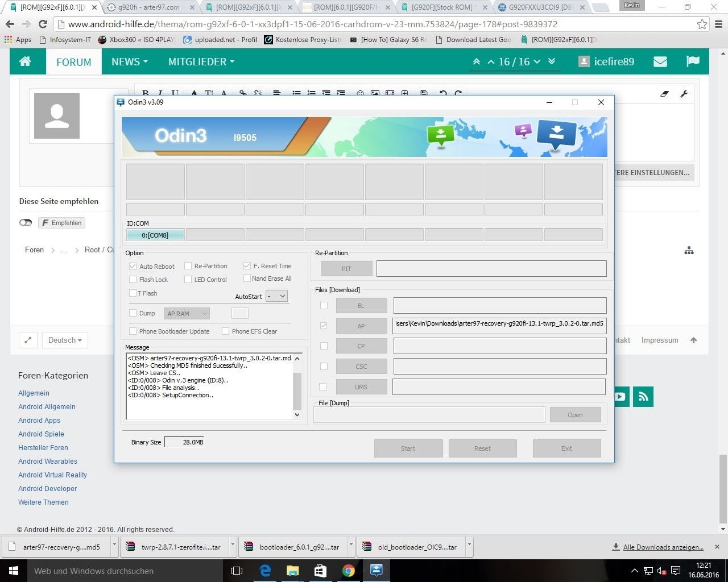Image resolution: width=728 pixels, height=582 pixels.
Task: Open the Infosystem-IT bookmark
Action: click(65, 40)
